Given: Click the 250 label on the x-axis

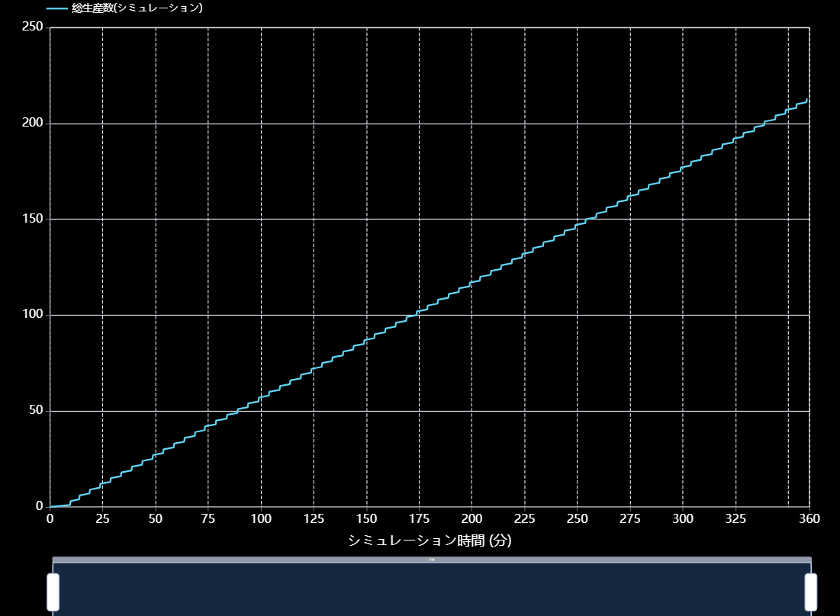Looking at the screenshot, I should click(x=577, y=519).
